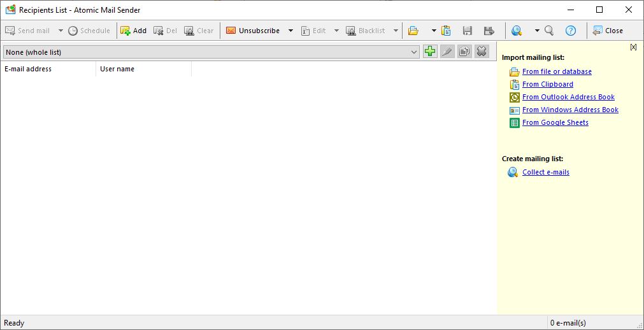The width and height of the screenshot is (644, 330).
Task: Click the Atomic Mail Sender title bar icon
Action: point(10,10)
